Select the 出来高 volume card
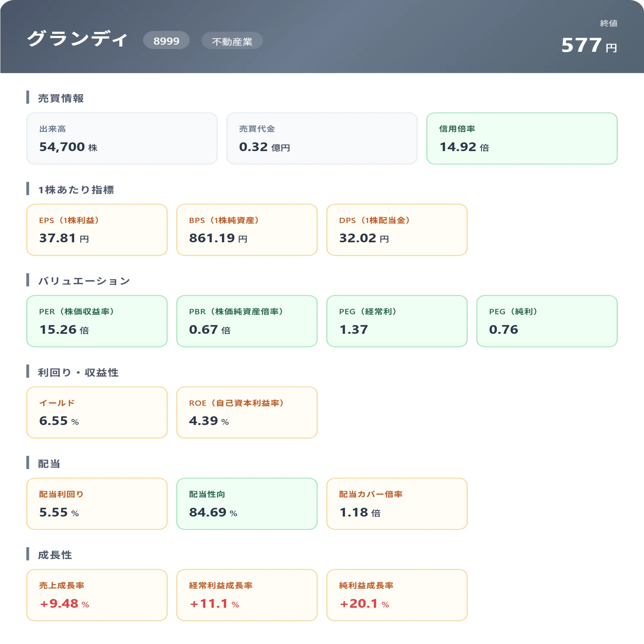 tap(122, 138)
